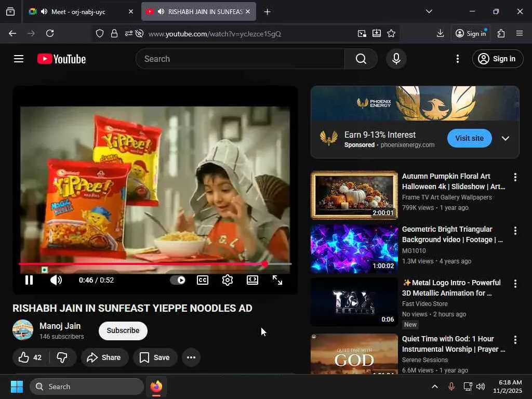Toggle the autoplay switch in player
Viewport: 532px width, 399px height.
(178, 280)
